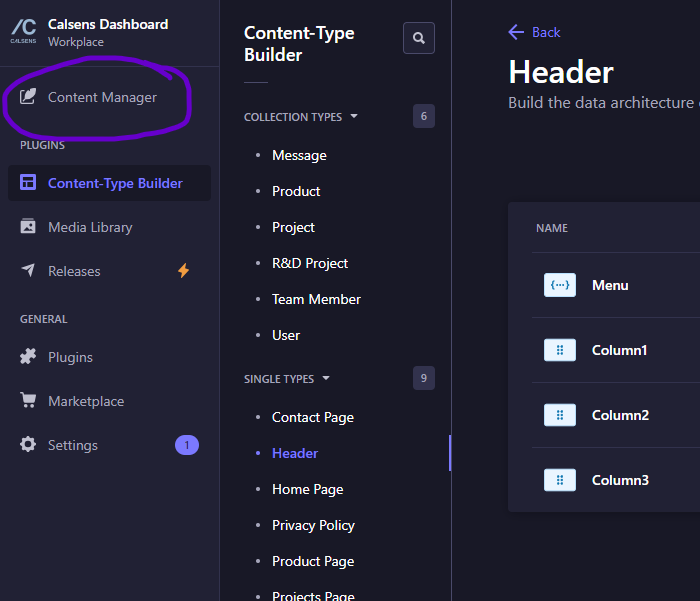Click the Settings notification badge
This screenshot has height=601, width=700.
187,445
